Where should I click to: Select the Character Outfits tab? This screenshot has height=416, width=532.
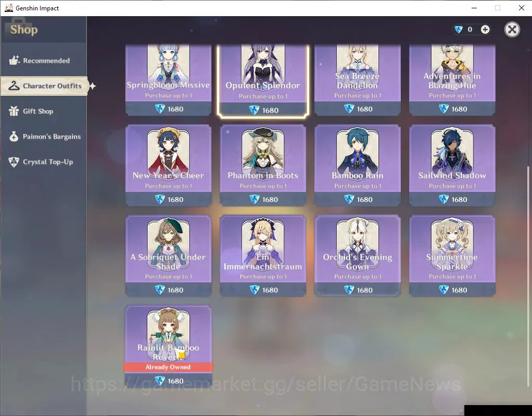44,86
